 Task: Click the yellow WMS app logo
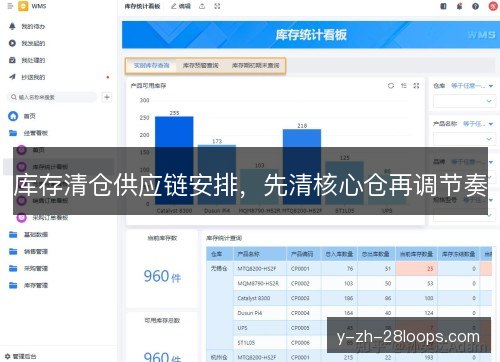click(x=23, y=6)
